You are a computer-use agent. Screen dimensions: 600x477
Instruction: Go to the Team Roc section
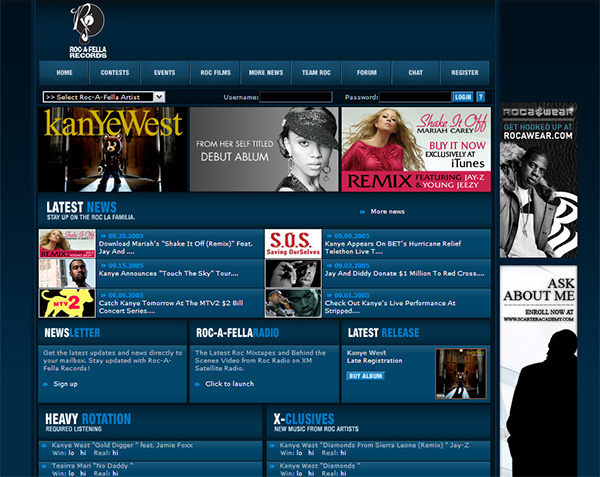[316, 73]
